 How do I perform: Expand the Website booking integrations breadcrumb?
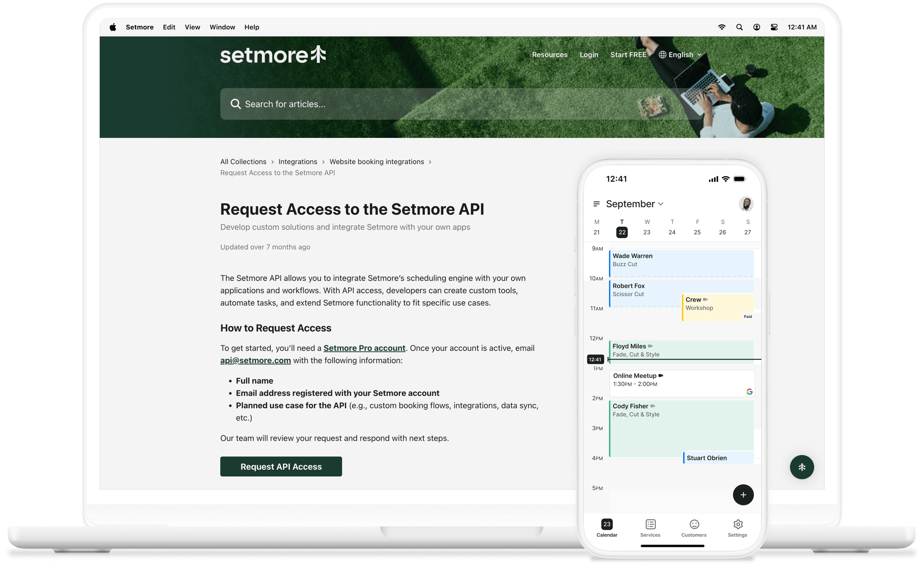point(377,162)
